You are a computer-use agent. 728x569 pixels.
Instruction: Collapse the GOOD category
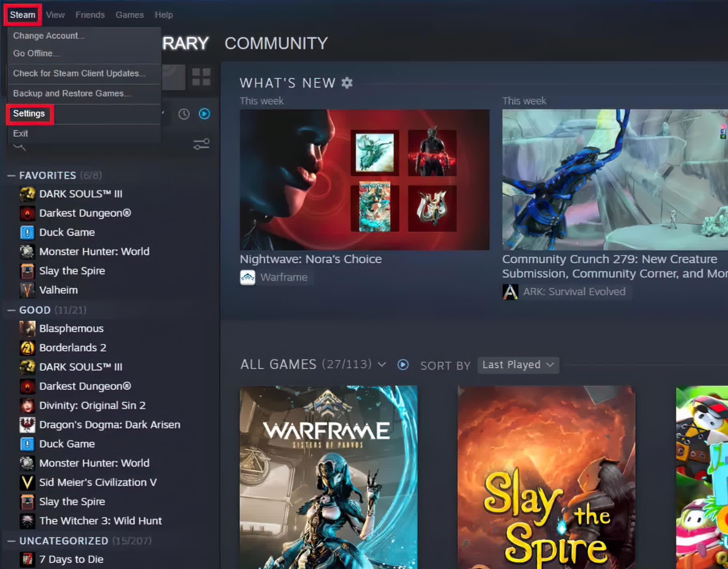pyautogui.click(x=12, y=310)
